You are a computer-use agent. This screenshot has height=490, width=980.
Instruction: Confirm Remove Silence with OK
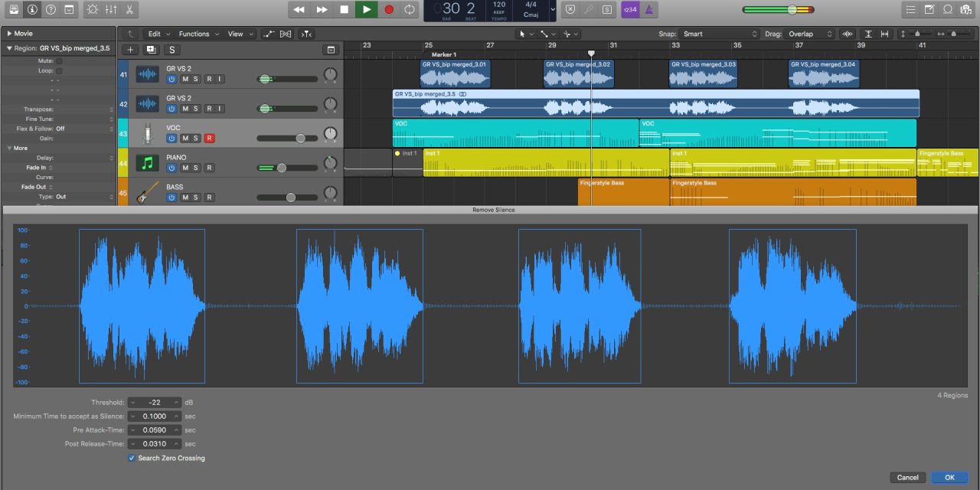coord(949,477)
